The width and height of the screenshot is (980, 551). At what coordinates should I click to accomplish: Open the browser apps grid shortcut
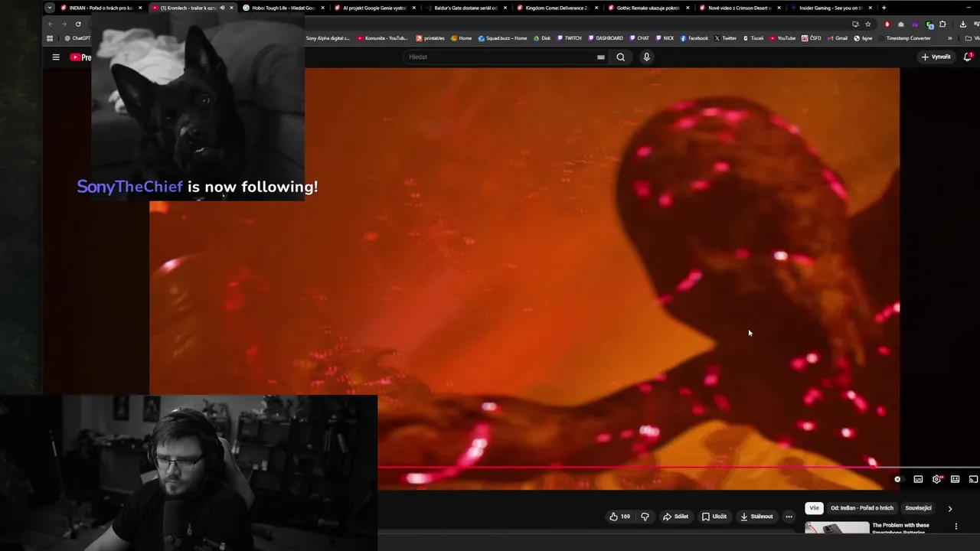[50, 38]
